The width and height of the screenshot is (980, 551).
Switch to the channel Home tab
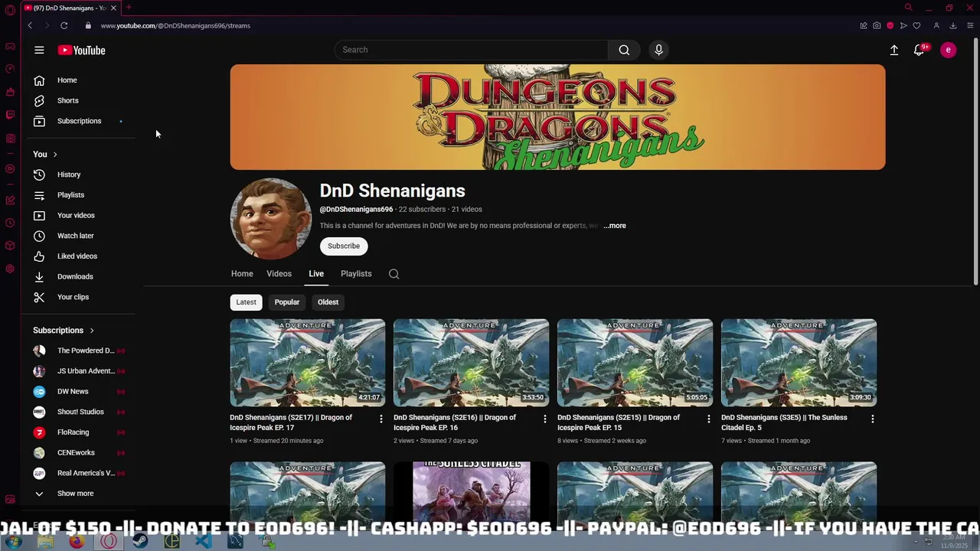[242, 274]
